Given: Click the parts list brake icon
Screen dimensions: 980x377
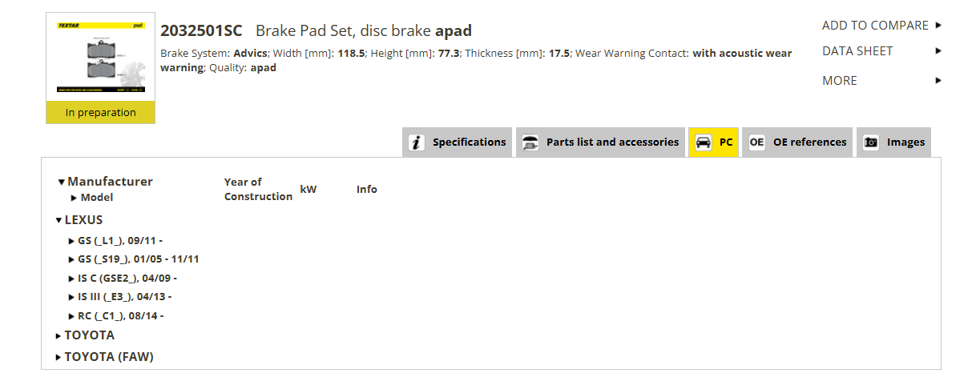Looking at the screenshot, I should pos(530,142).
